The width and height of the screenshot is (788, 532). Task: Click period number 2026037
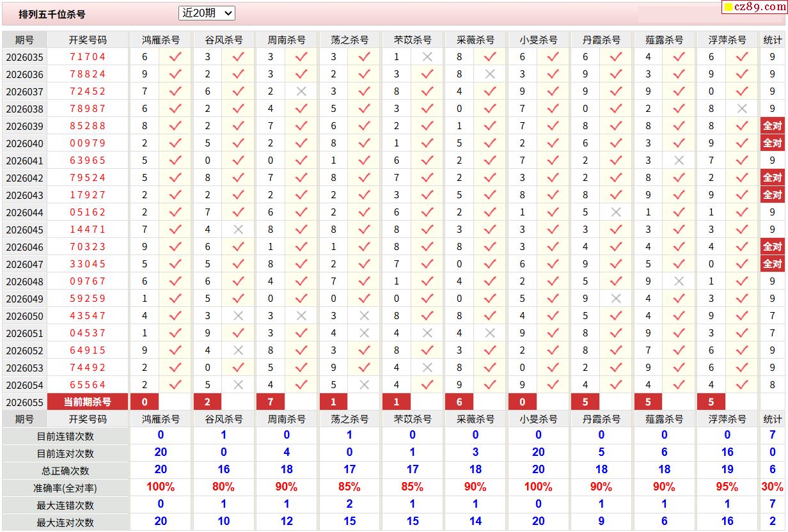[x=25, y=92]
